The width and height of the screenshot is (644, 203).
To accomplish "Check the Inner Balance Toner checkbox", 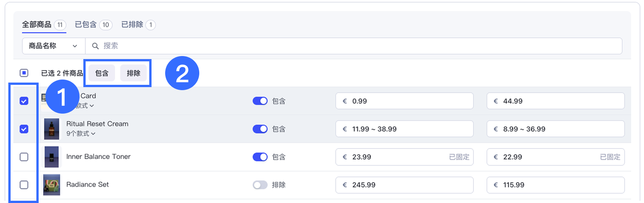I will 24,157.
